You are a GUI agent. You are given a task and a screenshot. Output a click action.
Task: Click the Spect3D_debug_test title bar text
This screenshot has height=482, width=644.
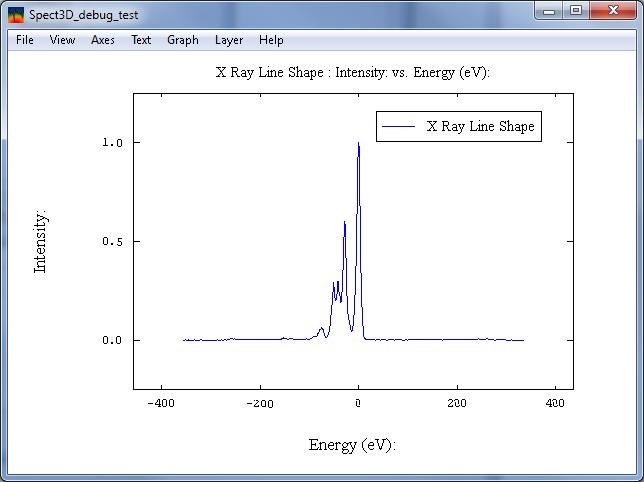coord(83,15)
